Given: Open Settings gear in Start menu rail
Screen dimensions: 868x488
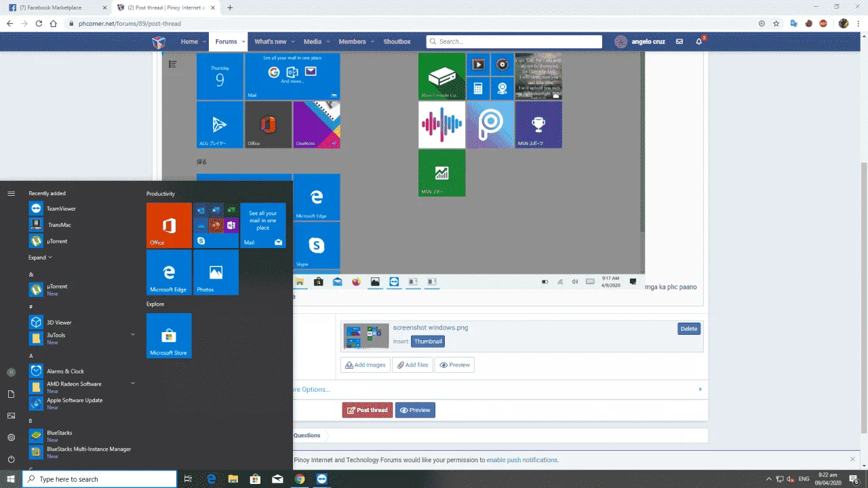Looking at the screenshot, I should pos(11,437).
